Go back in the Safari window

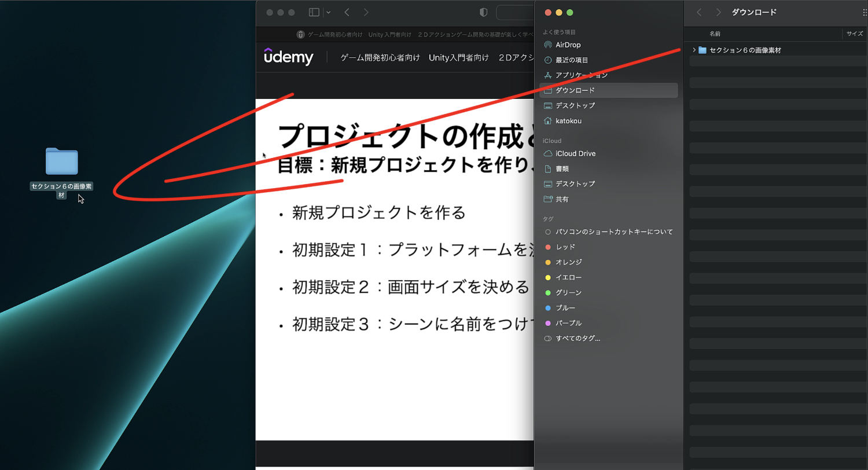pos(347,12)
